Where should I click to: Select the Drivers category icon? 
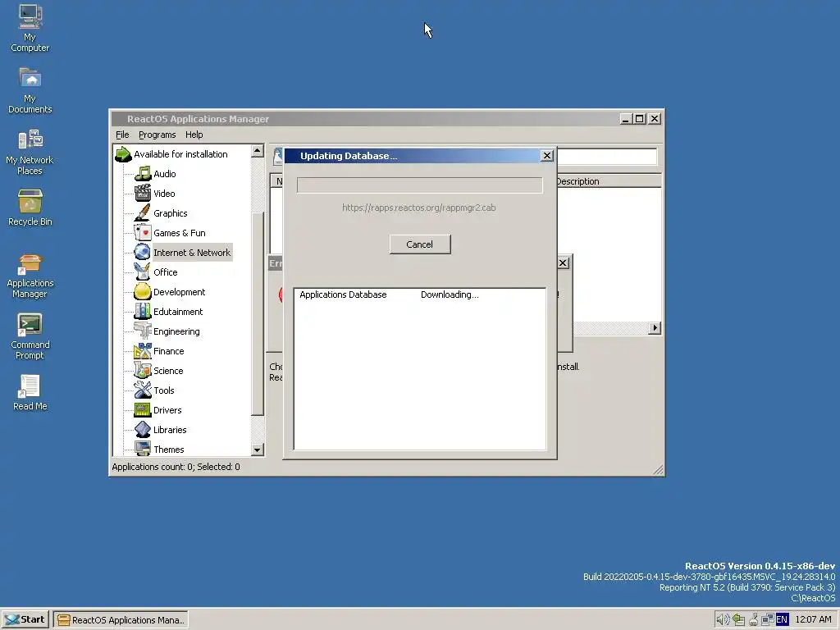click(143, 410)
